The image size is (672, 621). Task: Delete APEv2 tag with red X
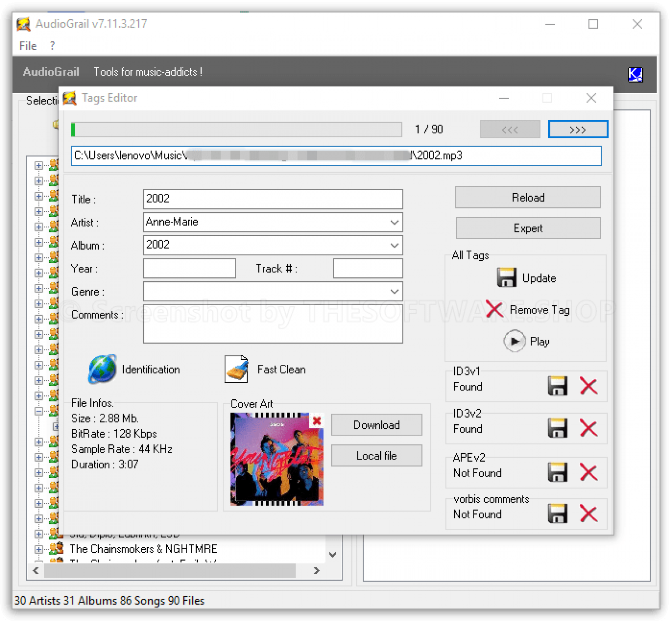tap(588, 472)
